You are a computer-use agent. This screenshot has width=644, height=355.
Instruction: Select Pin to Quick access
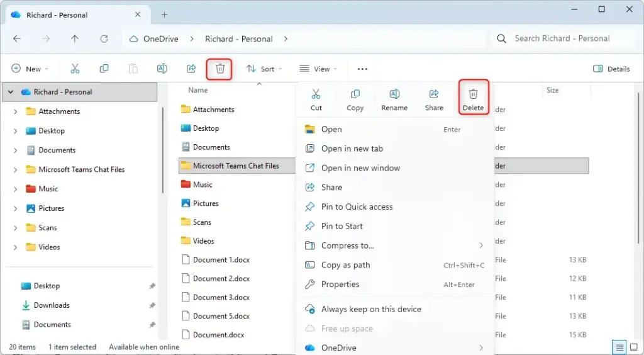(395, 206)
